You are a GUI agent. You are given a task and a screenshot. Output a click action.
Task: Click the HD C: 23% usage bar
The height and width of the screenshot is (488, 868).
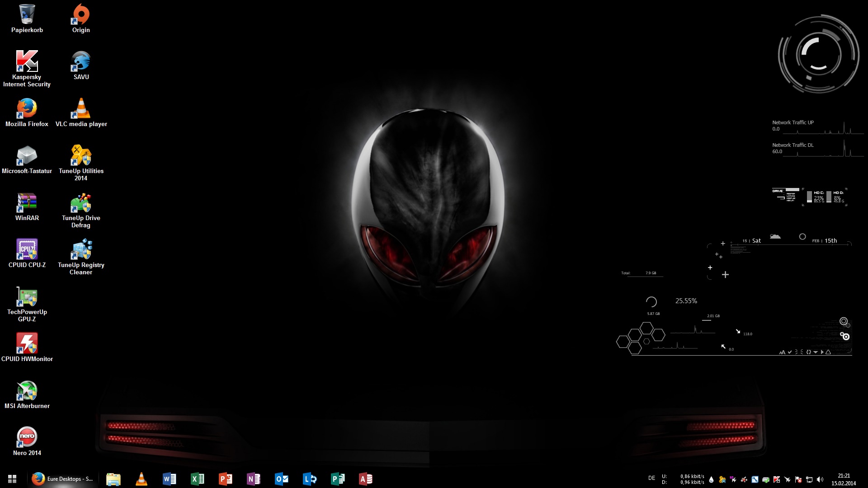809,197
